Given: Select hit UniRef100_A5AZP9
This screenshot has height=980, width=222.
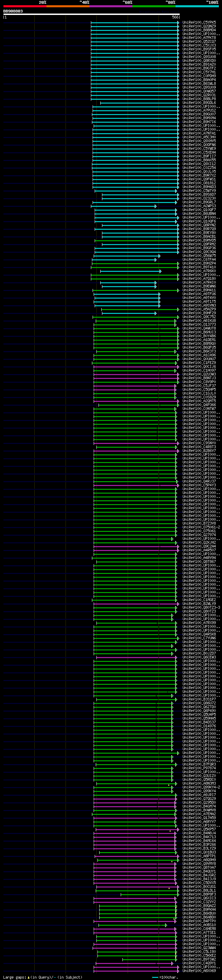Looking at the screenshot, I should 199,309.
